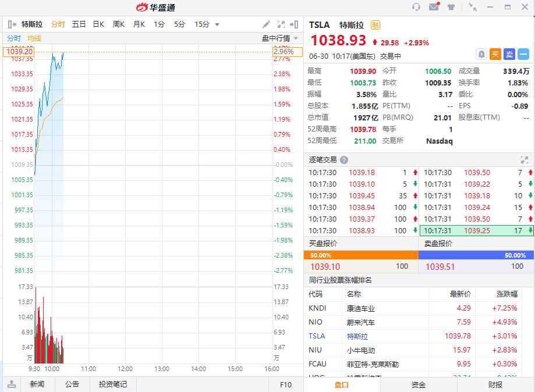Image resolution: width=535 pixels, height=392 pixels.
Task: Open the skin theme shirt icon
Action: [451, 7]
